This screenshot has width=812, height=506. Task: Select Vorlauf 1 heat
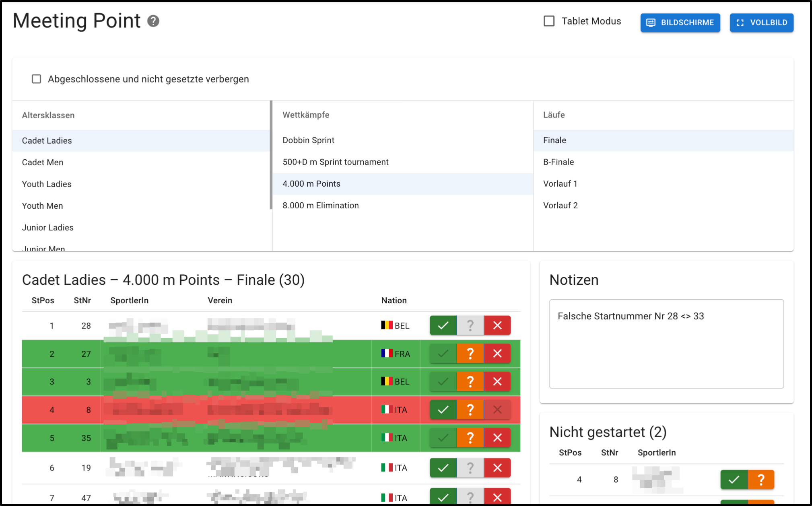click(664, 183)
